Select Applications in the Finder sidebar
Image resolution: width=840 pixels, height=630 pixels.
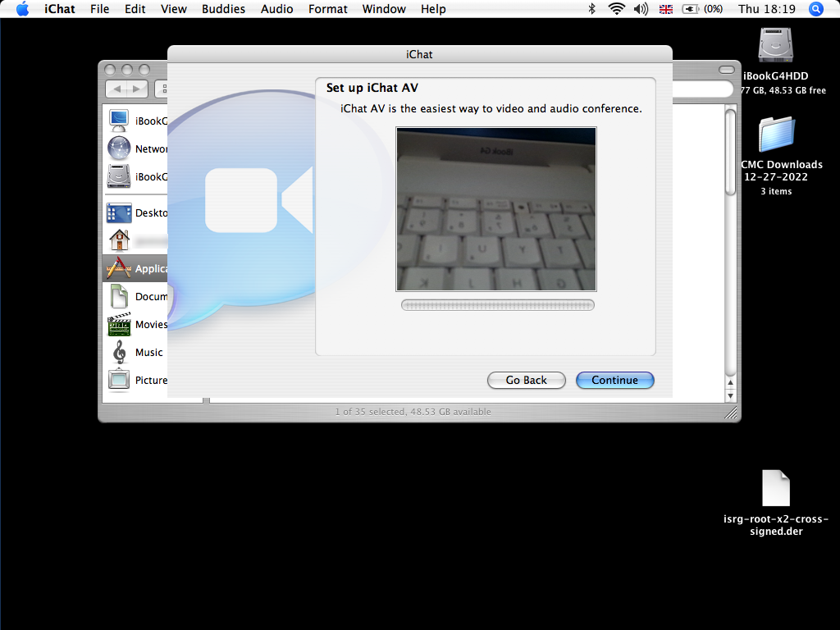click(x=135, y=268)
